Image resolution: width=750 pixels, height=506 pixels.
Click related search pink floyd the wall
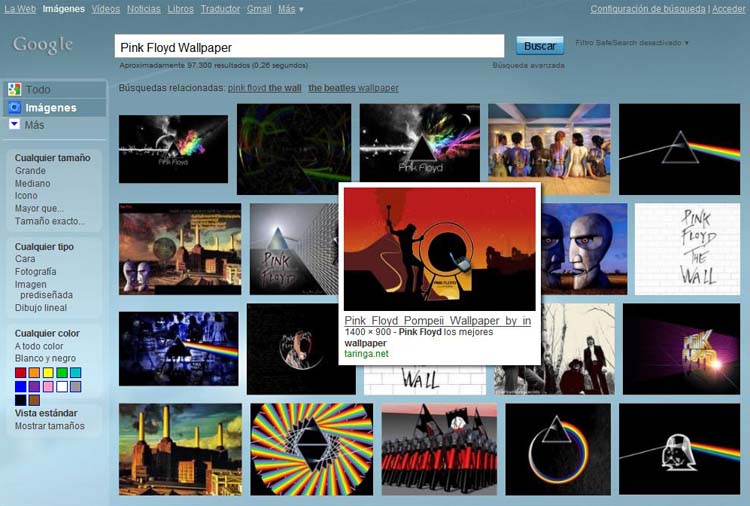coord(265,88)
